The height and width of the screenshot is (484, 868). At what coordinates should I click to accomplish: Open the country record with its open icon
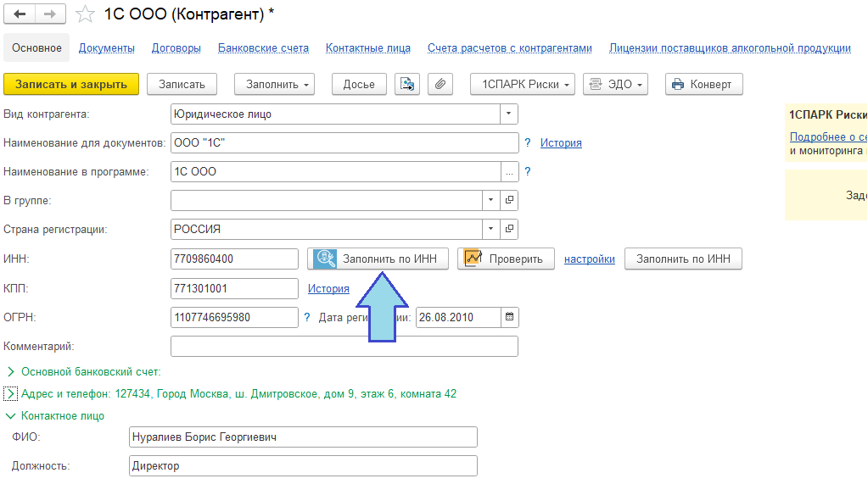click(509, 229)
